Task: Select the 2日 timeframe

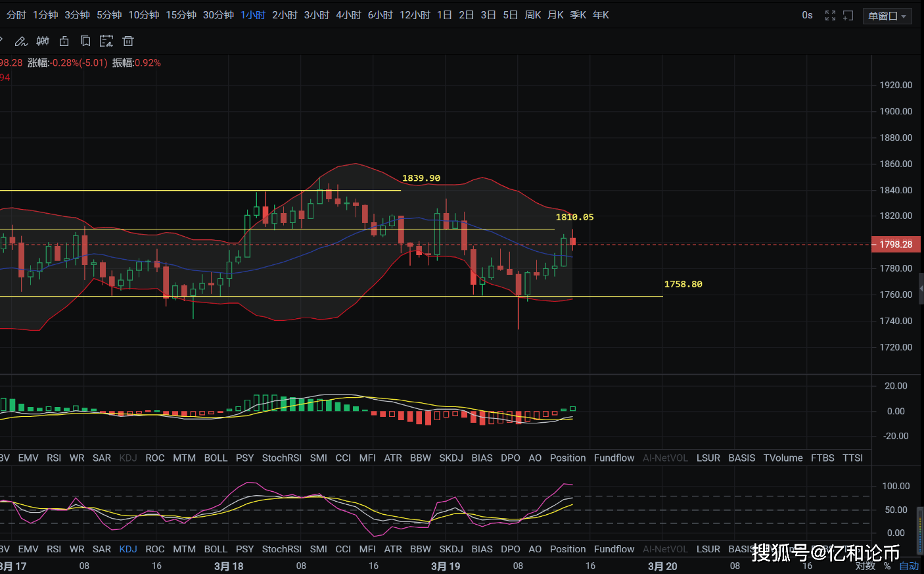Action: point(466,15)
